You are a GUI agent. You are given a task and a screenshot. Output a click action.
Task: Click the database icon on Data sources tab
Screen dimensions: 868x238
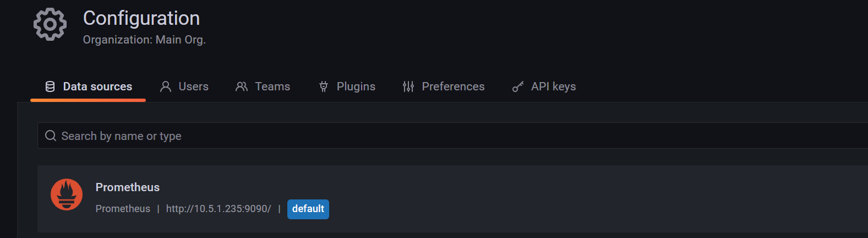(50, 86)
